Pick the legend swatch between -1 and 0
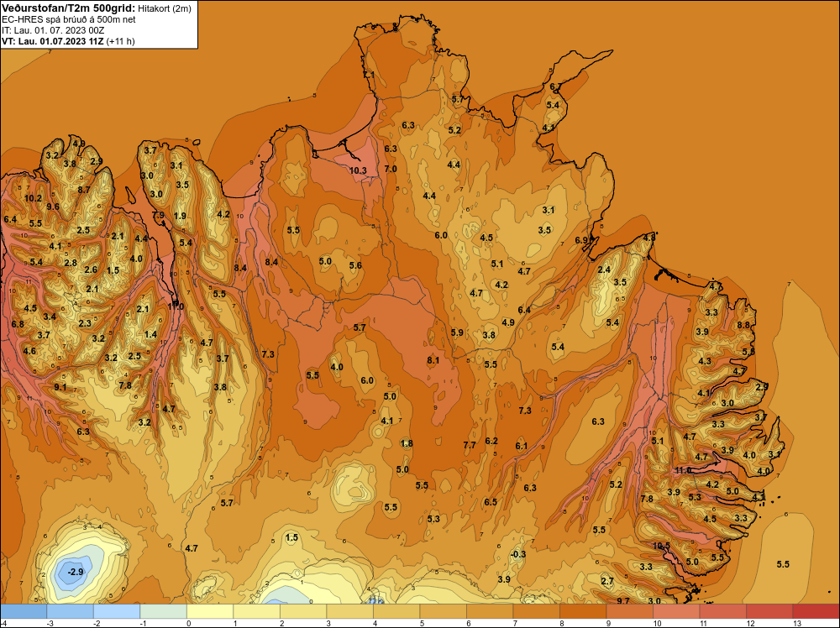The image size is (840, 628). [x=164, y=611]
